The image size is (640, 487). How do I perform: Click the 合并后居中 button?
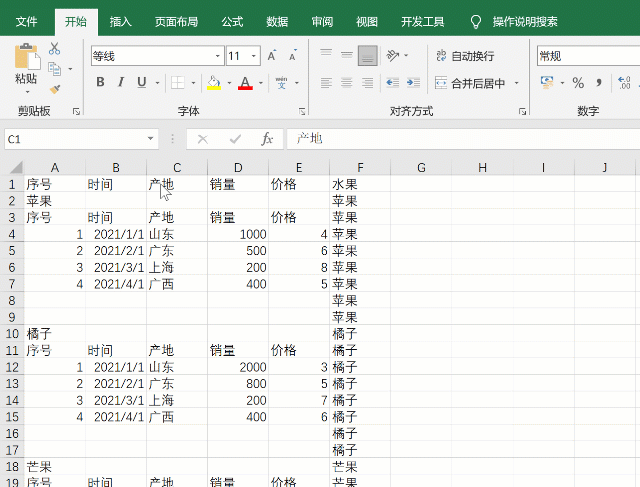click(469, 83)
